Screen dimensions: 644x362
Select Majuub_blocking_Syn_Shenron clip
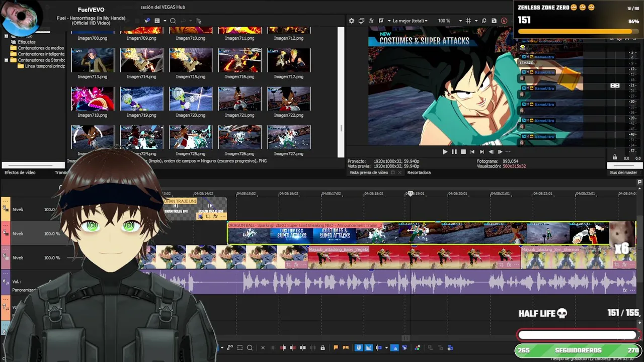click(x=579, y=258)
